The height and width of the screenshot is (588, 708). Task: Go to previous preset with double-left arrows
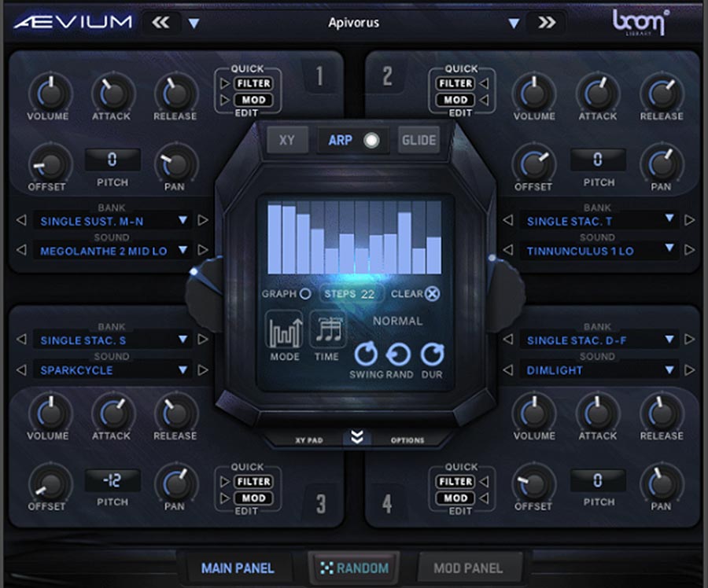coord(161,22)
